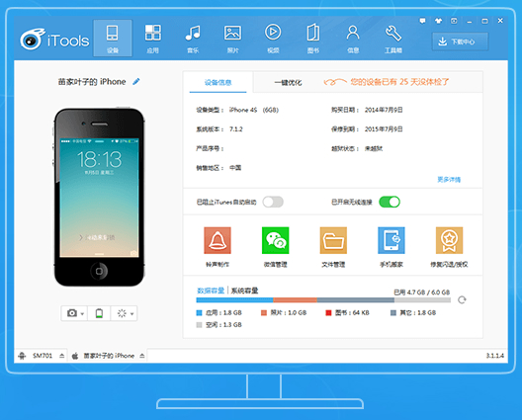Click the Android robot icon in status bar
The image size is (522, 420).
[x=22, y=356]
